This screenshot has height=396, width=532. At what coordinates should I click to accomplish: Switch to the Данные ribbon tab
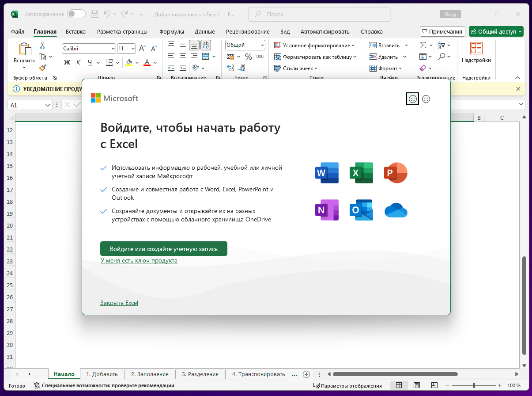coord(205,31)
